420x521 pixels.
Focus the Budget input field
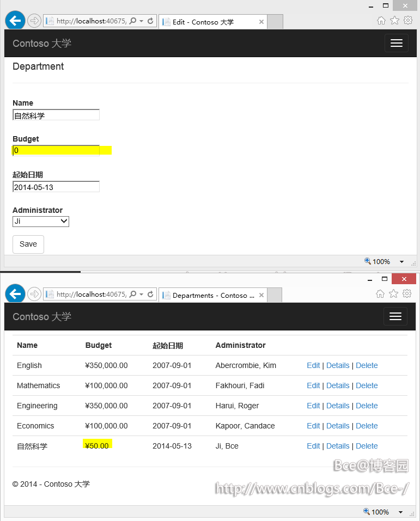click(56, 150)
